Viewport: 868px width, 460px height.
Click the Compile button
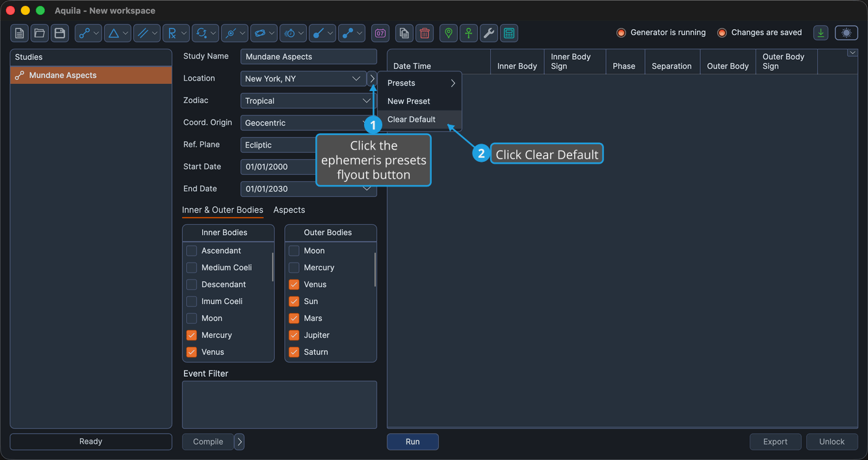coord(208,442)
